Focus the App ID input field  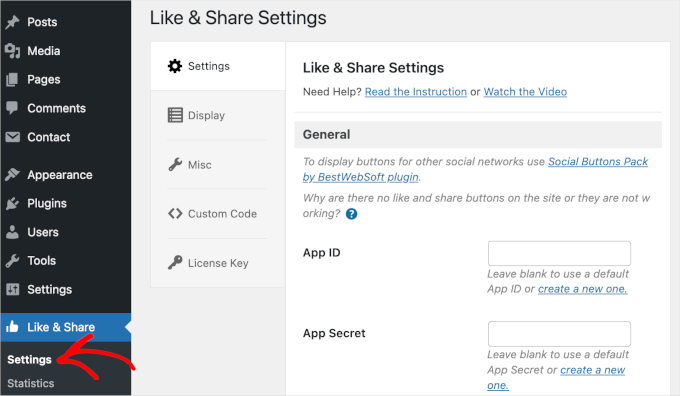pos(559,253)
